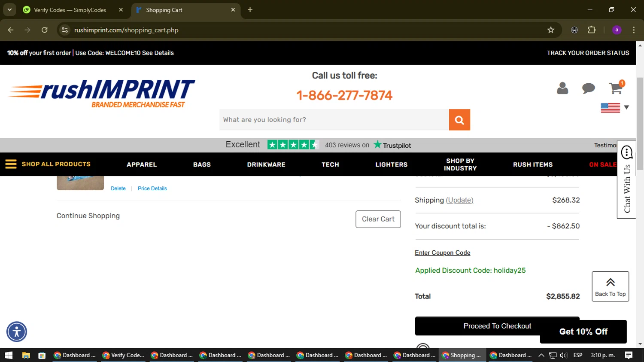Open the LIGHTERS menu
This screenshot has width=644, height=362.
tap(392, 164)
